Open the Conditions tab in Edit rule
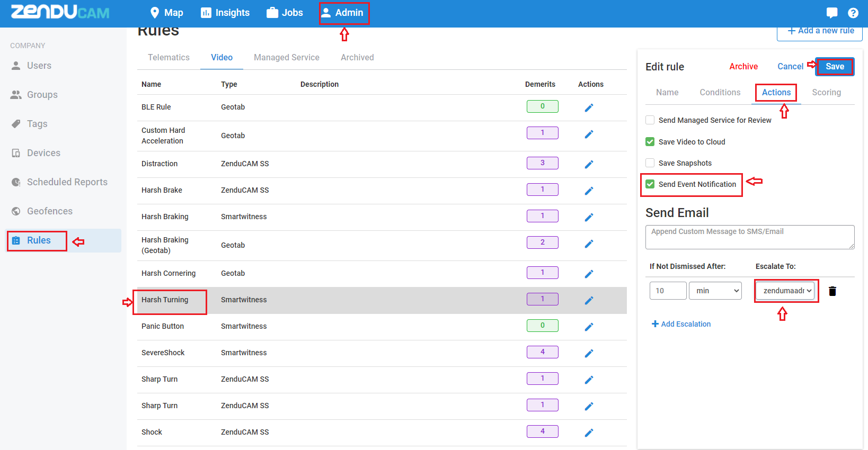This screenshot has width=868, height=450. 720,92
